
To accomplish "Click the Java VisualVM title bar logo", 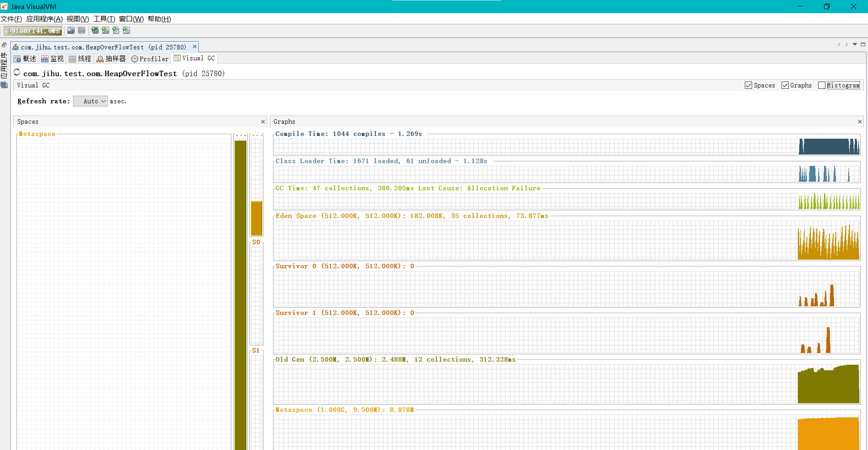I will coord(5,6).
